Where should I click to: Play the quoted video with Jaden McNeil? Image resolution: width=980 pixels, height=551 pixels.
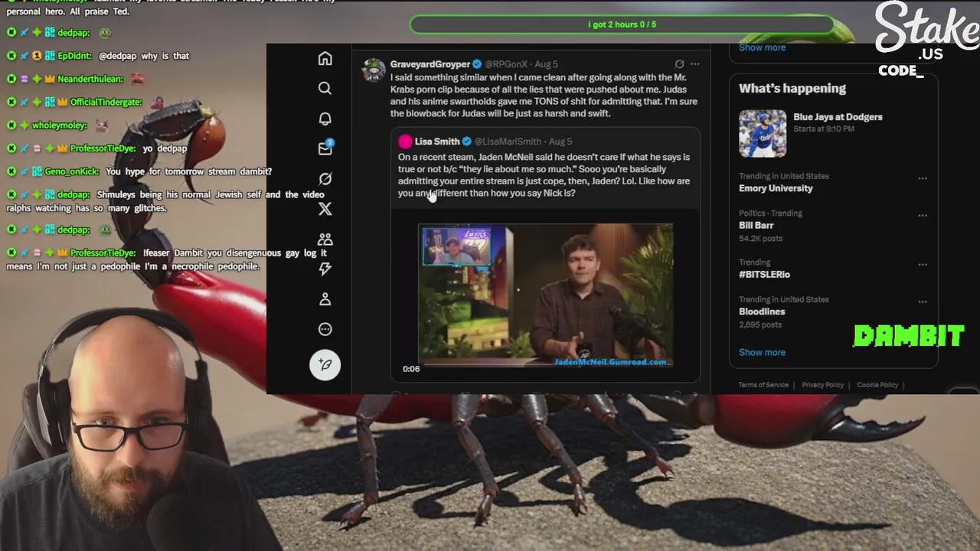546,295
